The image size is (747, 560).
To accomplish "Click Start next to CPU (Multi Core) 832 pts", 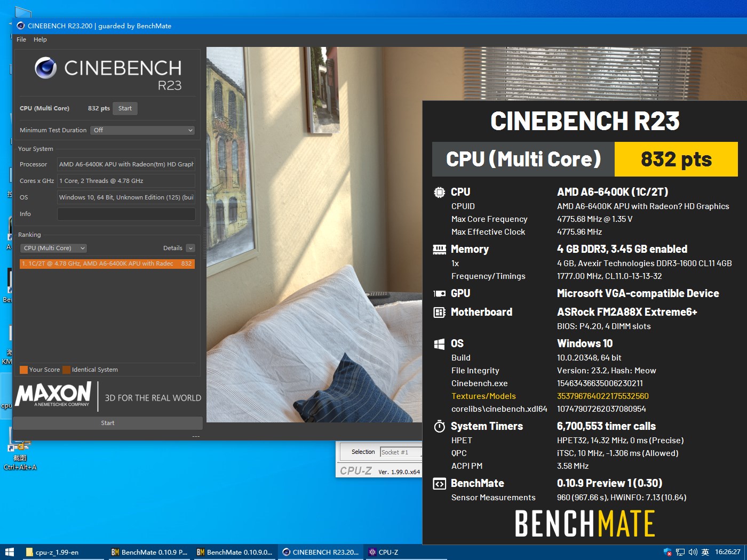I will 125,108.
